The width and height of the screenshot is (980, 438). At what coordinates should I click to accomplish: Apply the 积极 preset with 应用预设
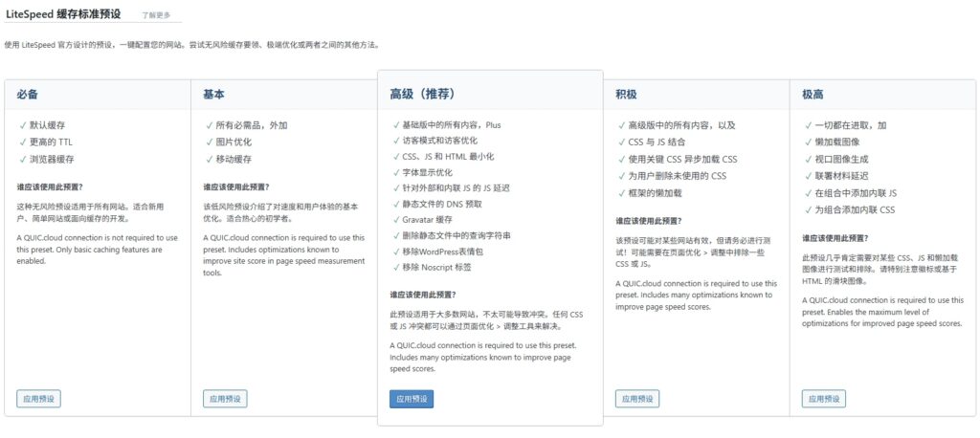click(636, 399)
